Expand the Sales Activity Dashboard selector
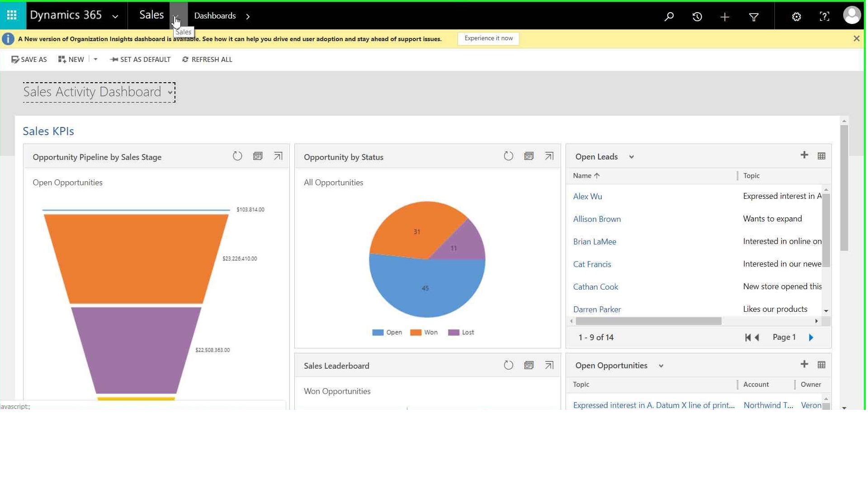 (x=170, y=92)
